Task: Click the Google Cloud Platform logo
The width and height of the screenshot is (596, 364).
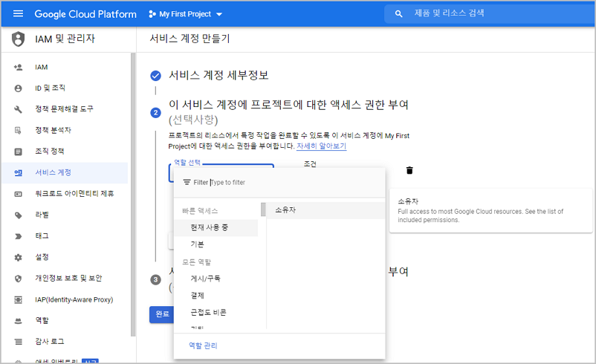Action: pyautogui.click(x=85, y=14)
